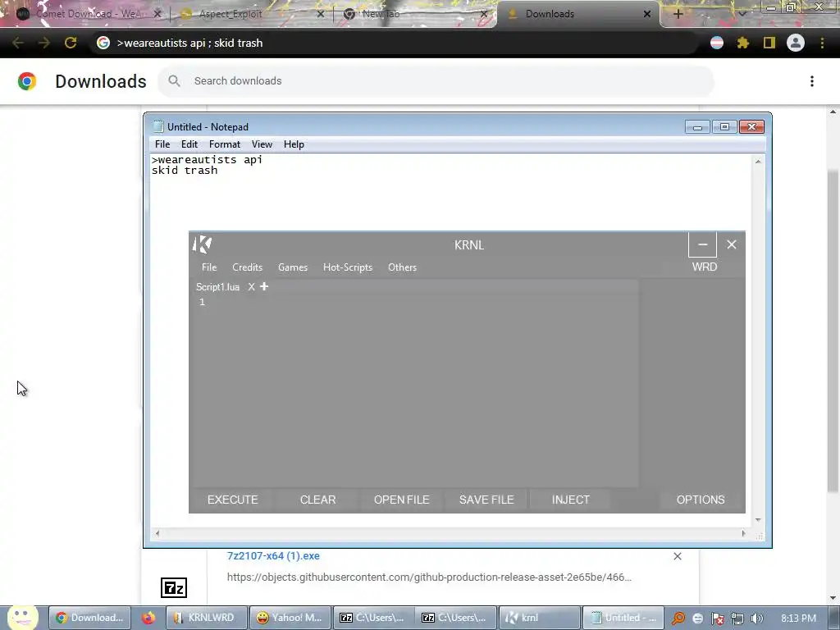Open KRNL Games menu
Screen dimensions: 840x630
(293, 267)
